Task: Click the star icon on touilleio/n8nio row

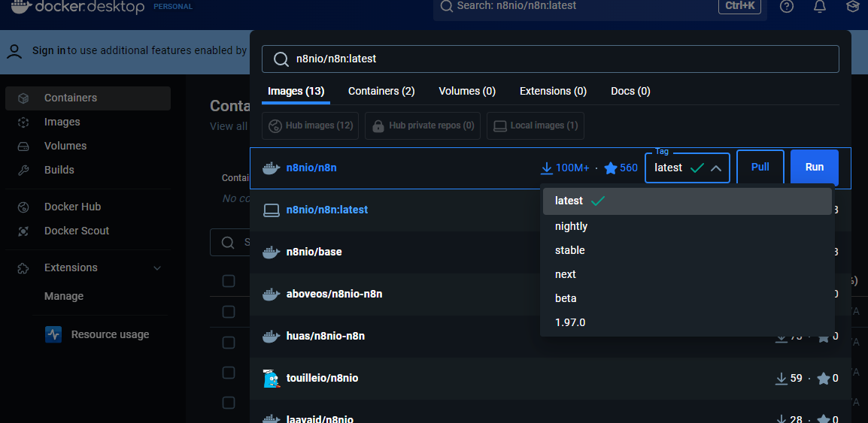Action: 823,378
